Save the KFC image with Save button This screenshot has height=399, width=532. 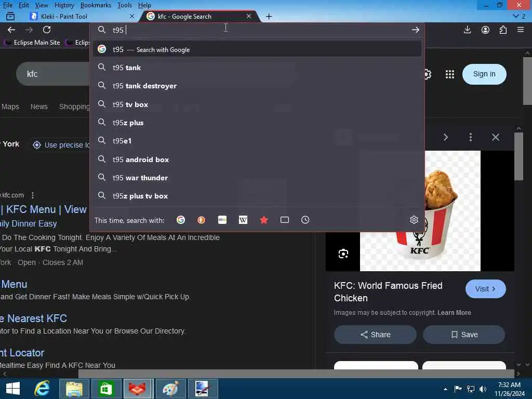click(464, 335)
